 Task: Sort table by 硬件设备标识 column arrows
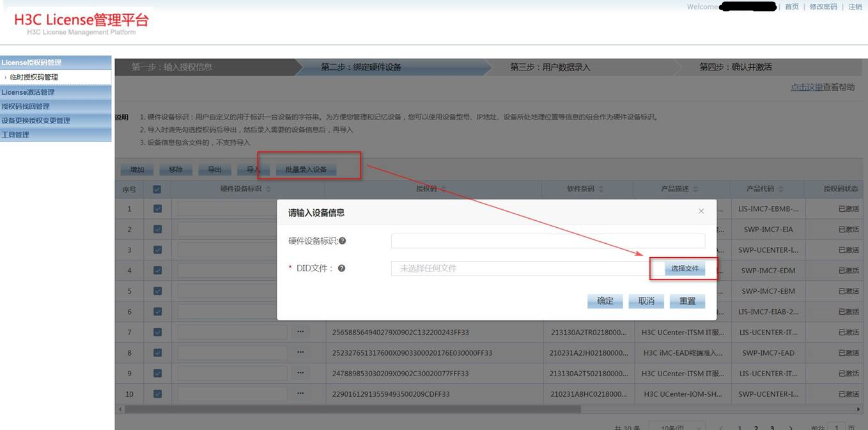(x=268, y=189)
